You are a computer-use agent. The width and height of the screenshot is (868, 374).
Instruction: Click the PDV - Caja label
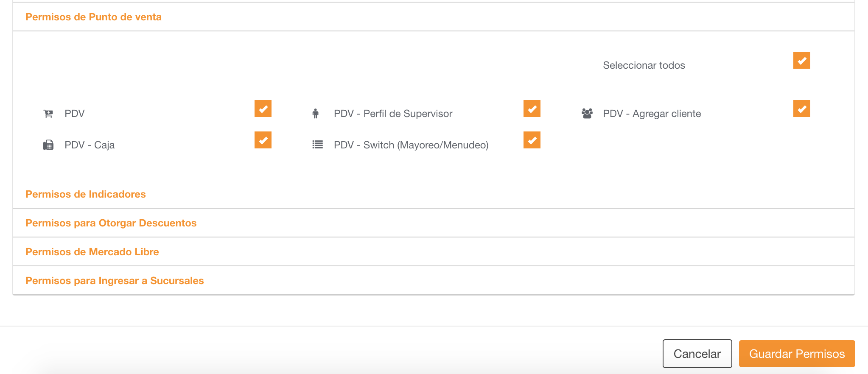90,145
